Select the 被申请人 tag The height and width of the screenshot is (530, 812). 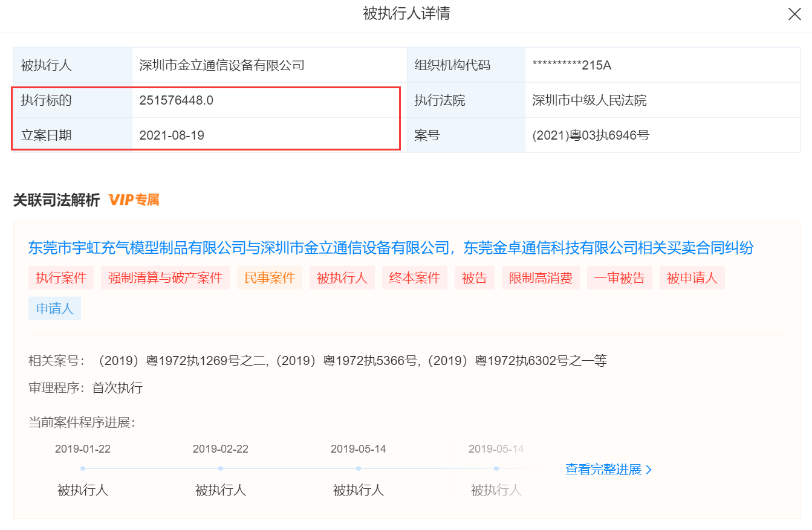coord(692,278)
